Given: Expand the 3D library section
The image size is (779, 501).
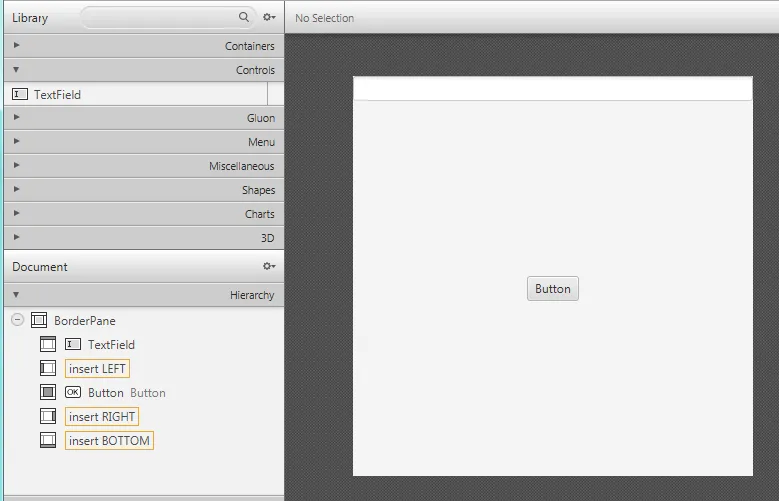Looking at the screenshot, I should tap(16, 237).
